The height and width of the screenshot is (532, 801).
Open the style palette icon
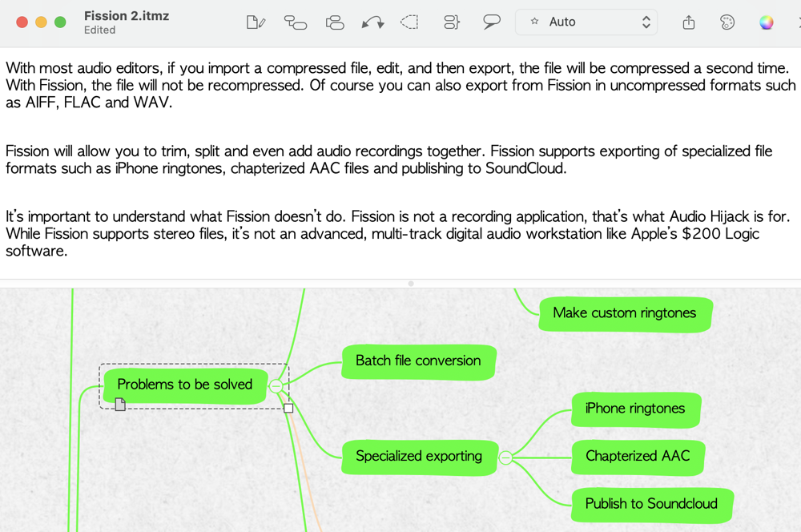pyautogui.click(x=727, y=22)
